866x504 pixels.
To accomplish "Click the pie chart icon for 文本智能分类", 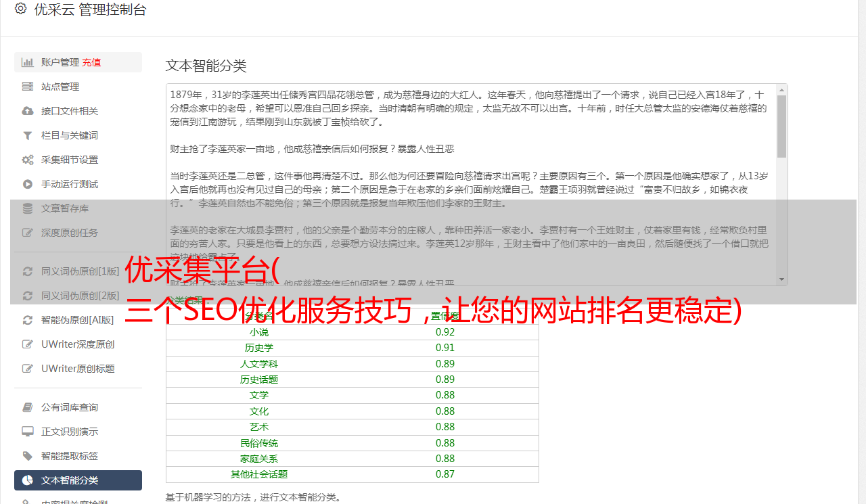I will click(x=28, y=480).
